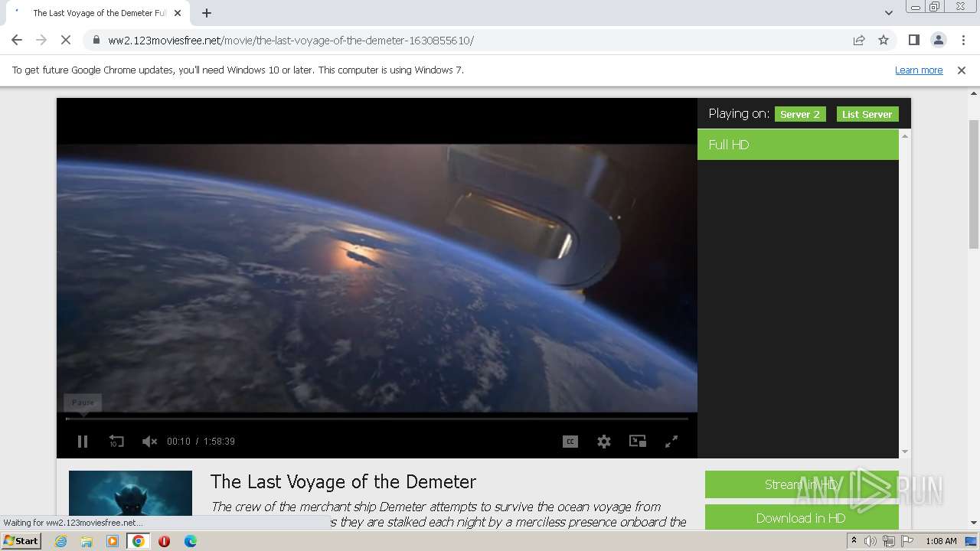Choose the Full HD source
This screenshot has height=551, width=980.
[x=798, y=145]
